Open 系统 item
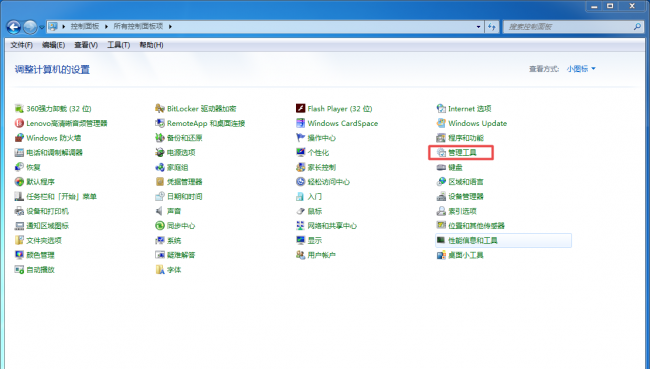 168,240
